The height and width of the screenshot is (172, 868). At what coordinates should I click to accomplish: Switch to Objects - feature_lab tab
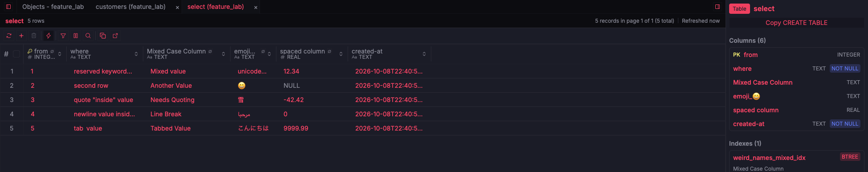click(53, 7)
